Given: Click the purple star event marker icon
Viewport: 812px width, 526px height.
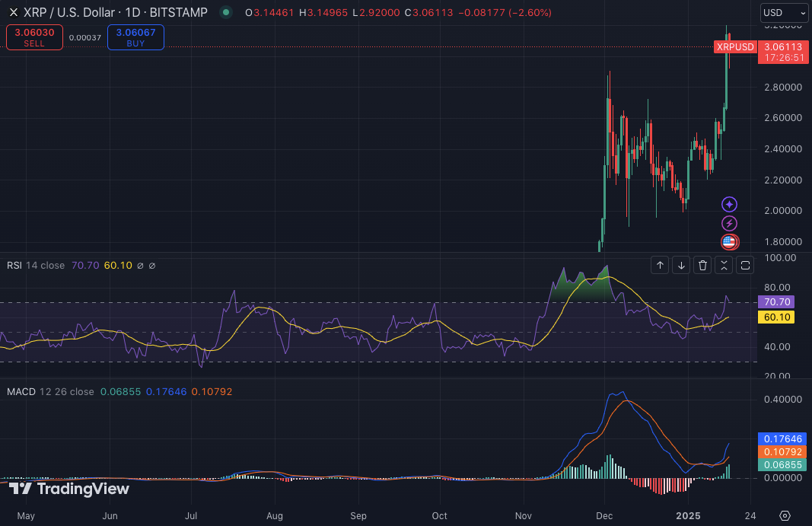Looking at the screenshot, I should pyautogui.click(x=729, y=204).
